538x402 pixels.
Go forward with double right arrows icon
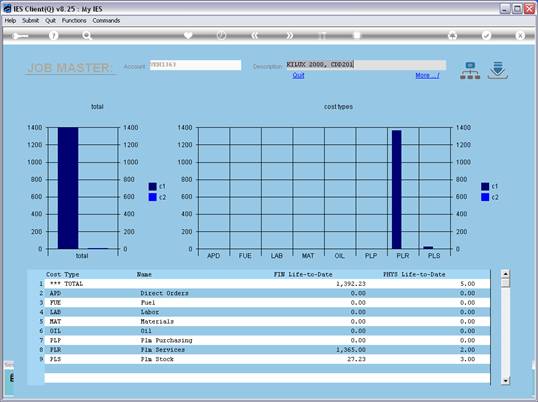[289, 35]
